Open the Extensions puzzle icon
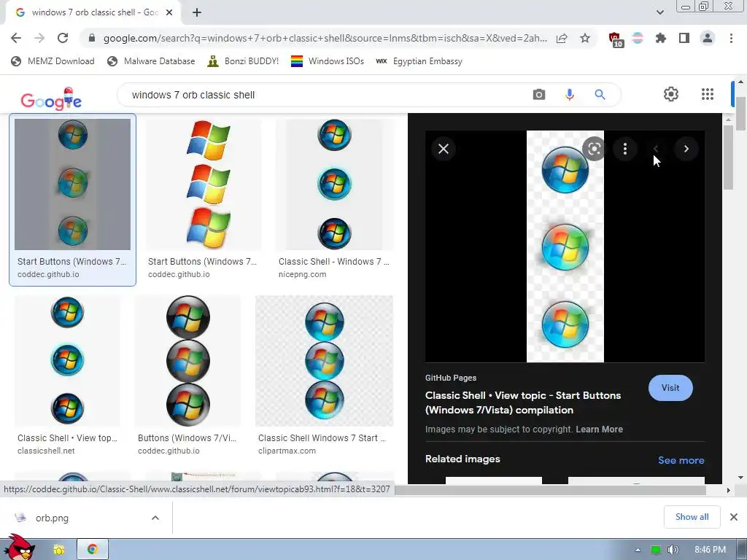 (660, 38)
